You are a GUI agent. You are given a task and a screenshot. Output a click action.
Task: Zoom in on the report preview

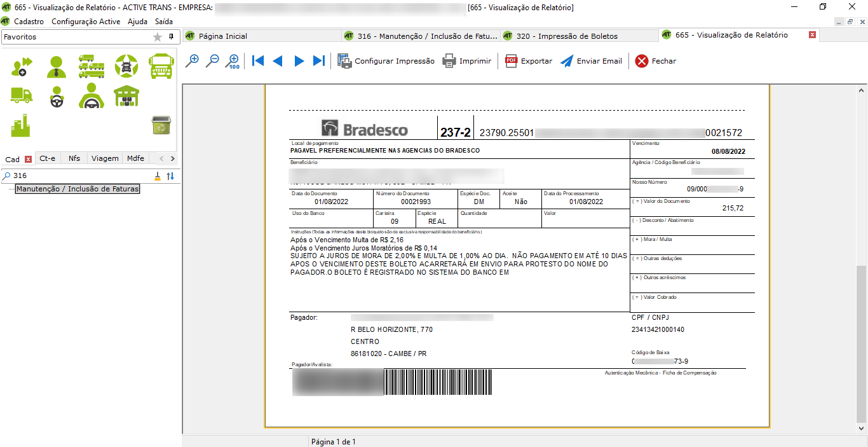(x=192, y=61)
